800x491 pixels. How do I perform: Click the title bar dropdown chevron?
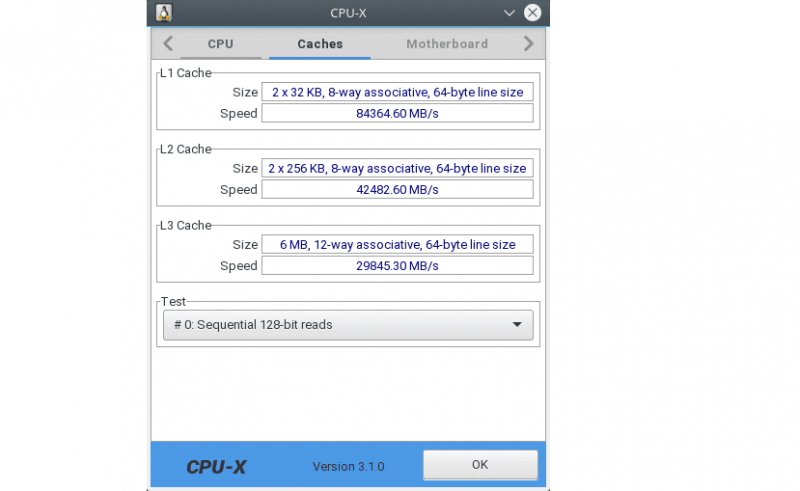click(x=509, y=13)
